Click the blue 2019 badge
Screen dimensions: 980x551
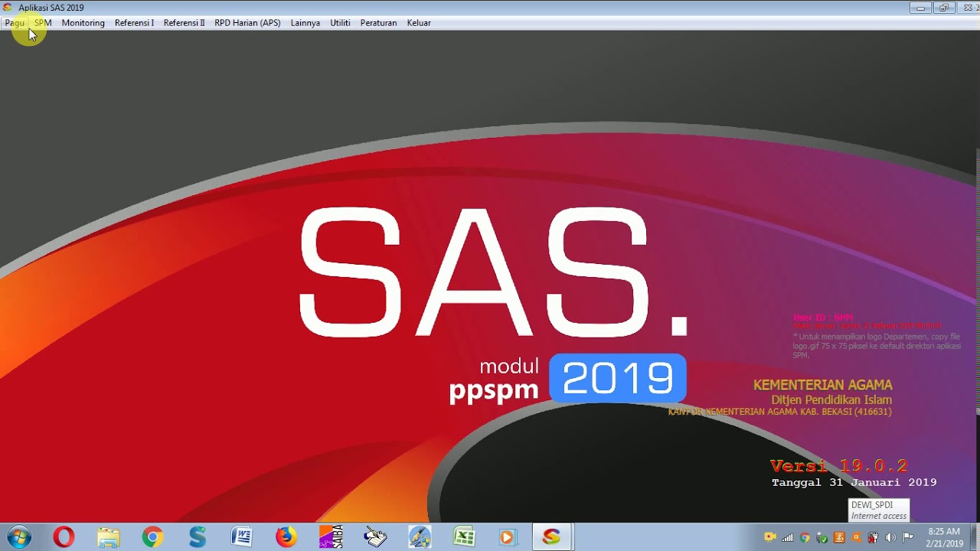click(618, 378)
